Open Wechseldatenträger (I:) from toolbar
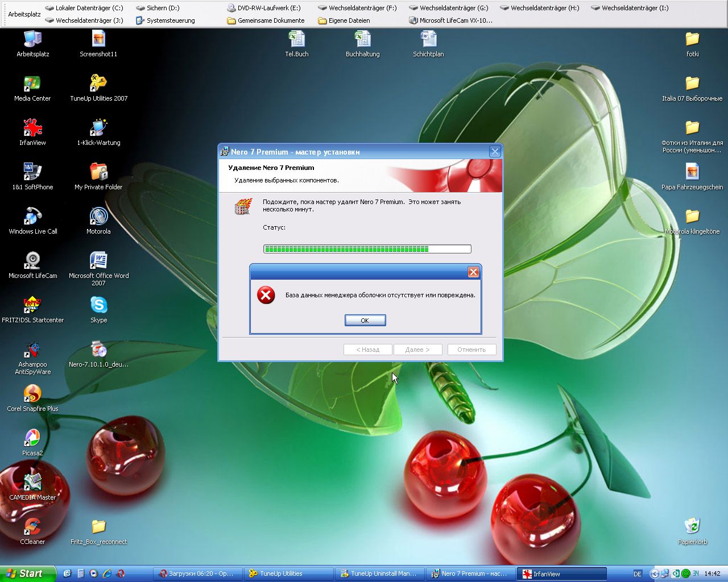The width and height of the screenshot is (728, 582). coord(630,8)
